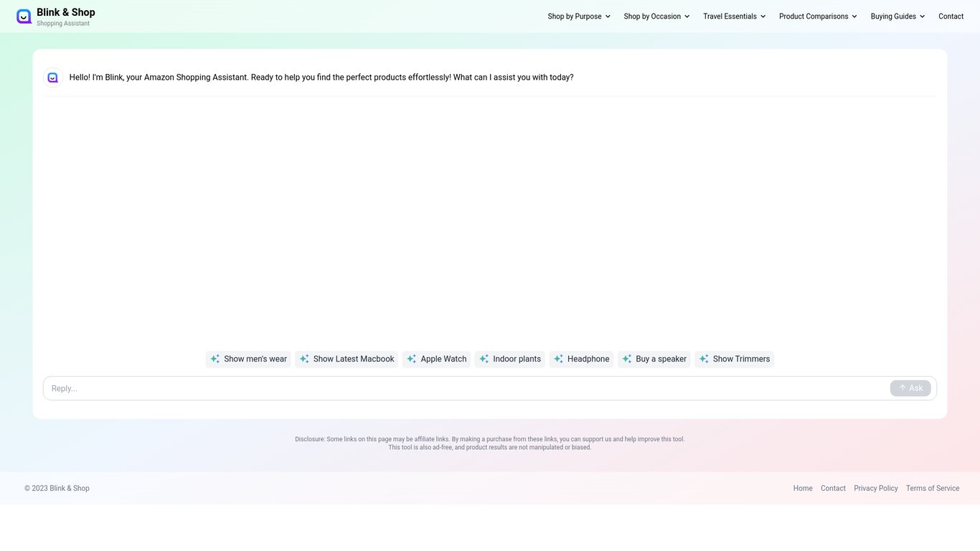Click the Blink & Shop logo icon

[x=24, y=17]
